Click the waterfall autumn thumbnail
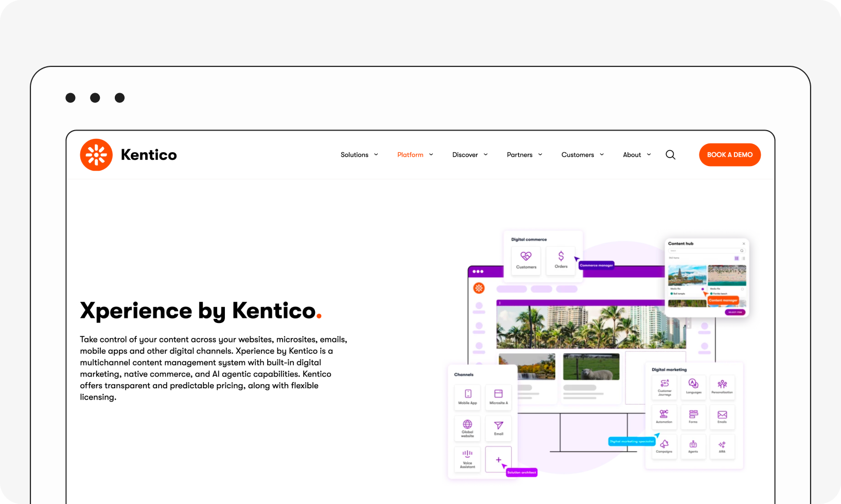The image size is (841, 504). point(527,367)
